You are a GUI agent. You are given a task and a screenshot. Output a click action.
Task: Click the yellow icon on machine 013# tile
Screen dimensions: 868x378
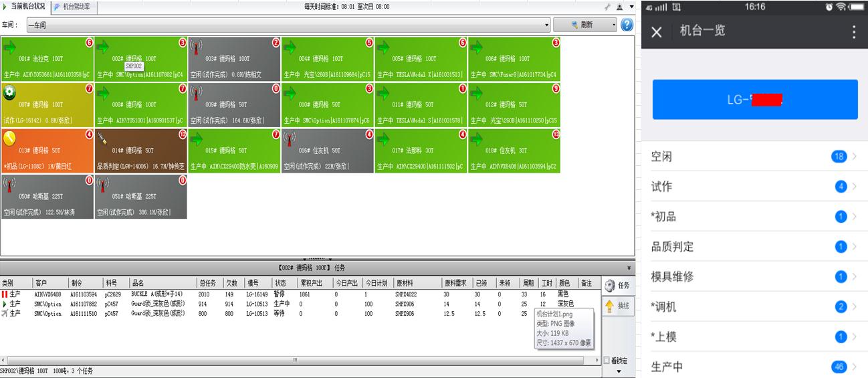pos(10,138)
